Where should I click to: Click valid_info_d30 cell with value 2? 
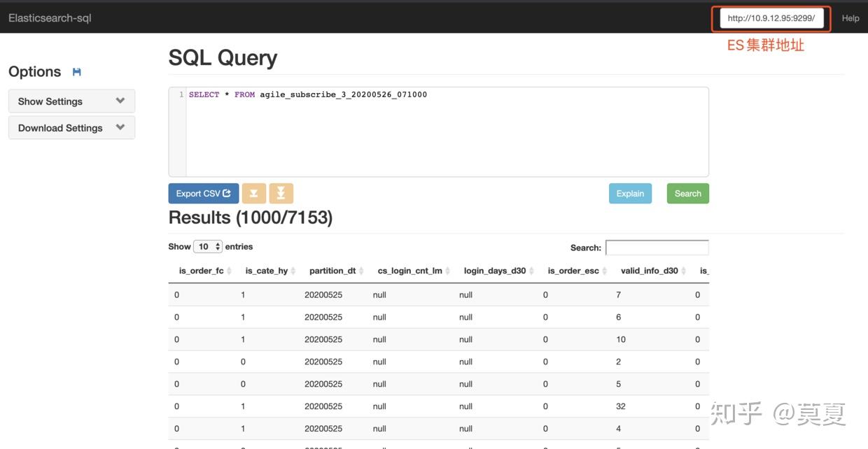point(619,362)
